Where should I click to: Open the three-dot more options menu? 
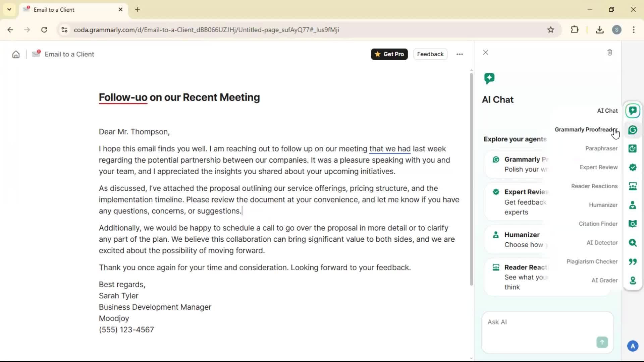(460, 54)
